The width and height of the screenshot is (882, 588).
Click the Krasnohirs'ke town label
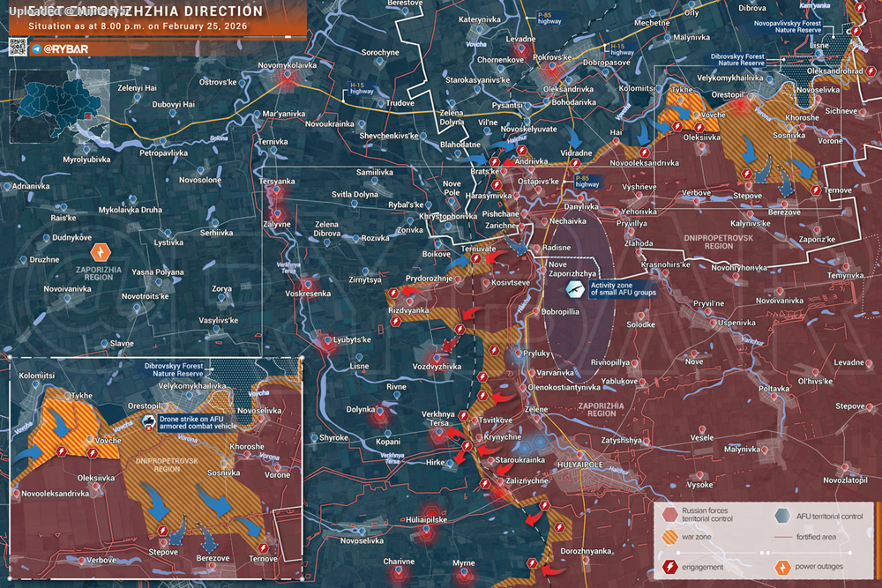coord(665,264)
